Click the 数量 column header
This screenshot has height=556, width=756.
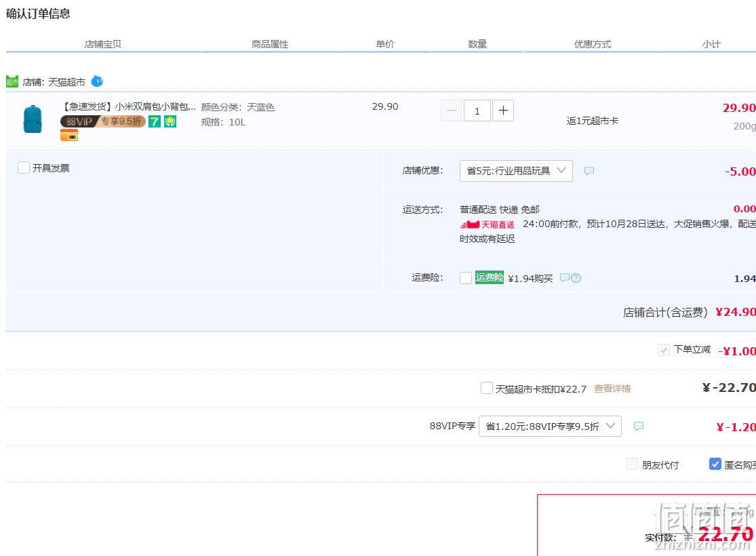pyautogui.click(x=477, y=44)
